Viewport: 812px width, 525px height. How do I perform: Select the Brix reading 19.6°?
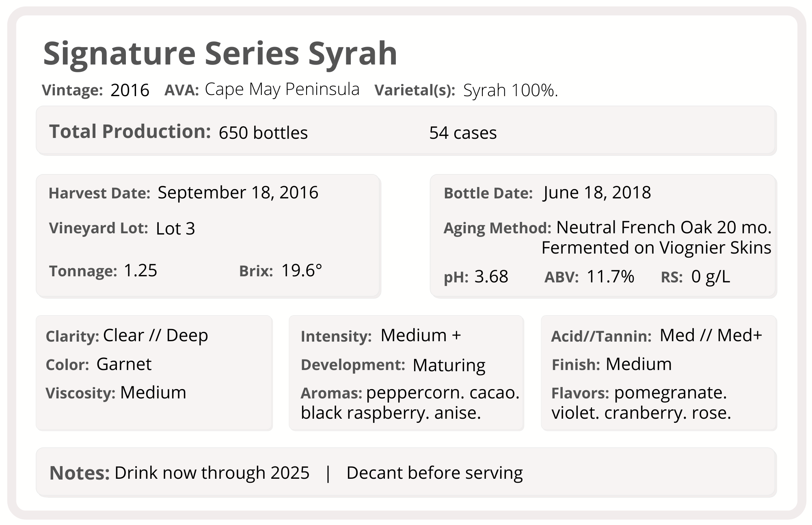302,270
